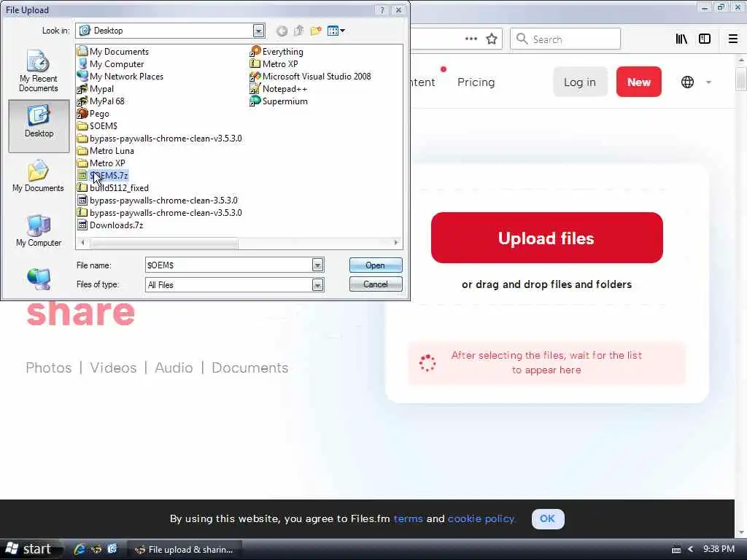The height and width of the screenshot is (560, 747).
Task: Select the Pego shortcut
Action: coord(93,113)
